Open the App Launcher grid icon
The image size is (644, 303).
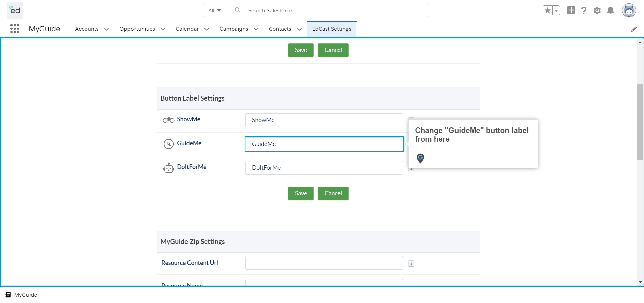tap(15, 29)
